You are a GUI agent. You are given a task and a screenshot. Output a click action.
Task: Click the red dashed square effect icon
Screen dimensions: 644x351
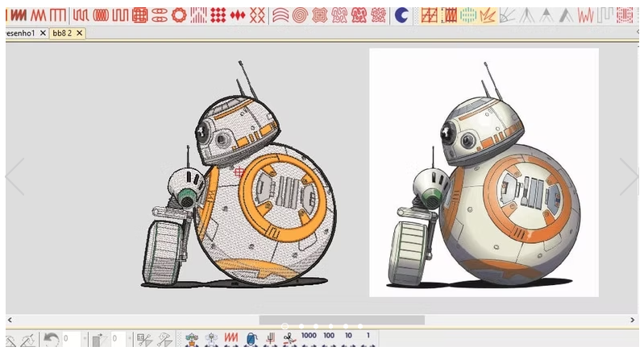pyautogui.click(x=625, y=15)
